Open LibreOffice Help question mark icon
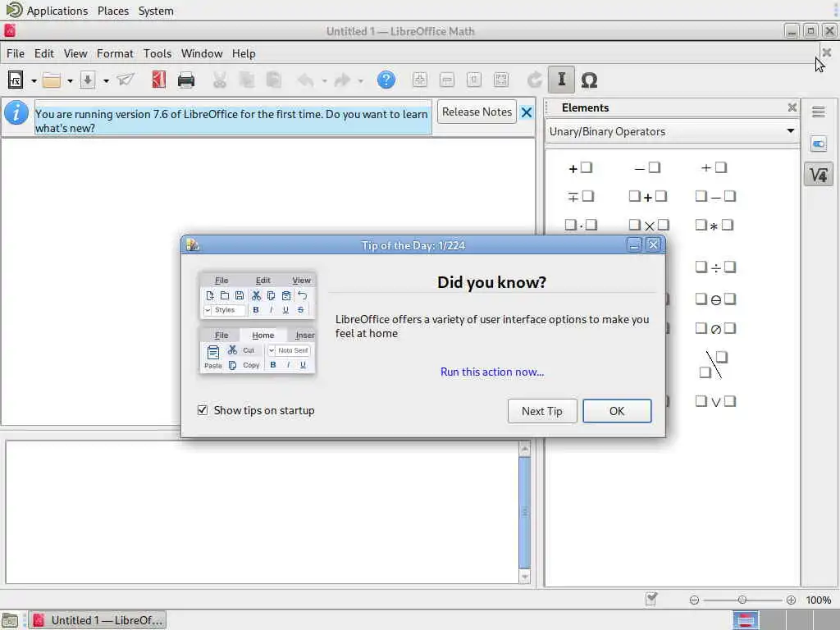The image size is (840, 630). point(386,80)
